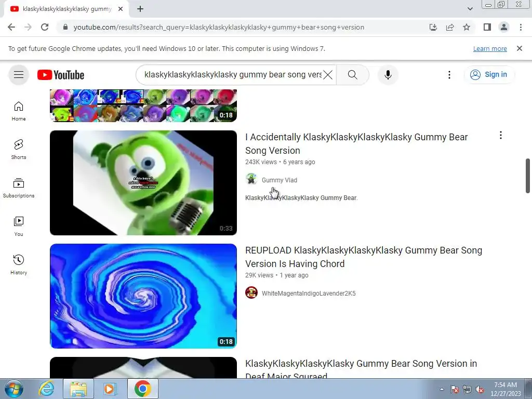Open the Learn more link
Viewport: 532px width, 399px height.
click(490, 48)
